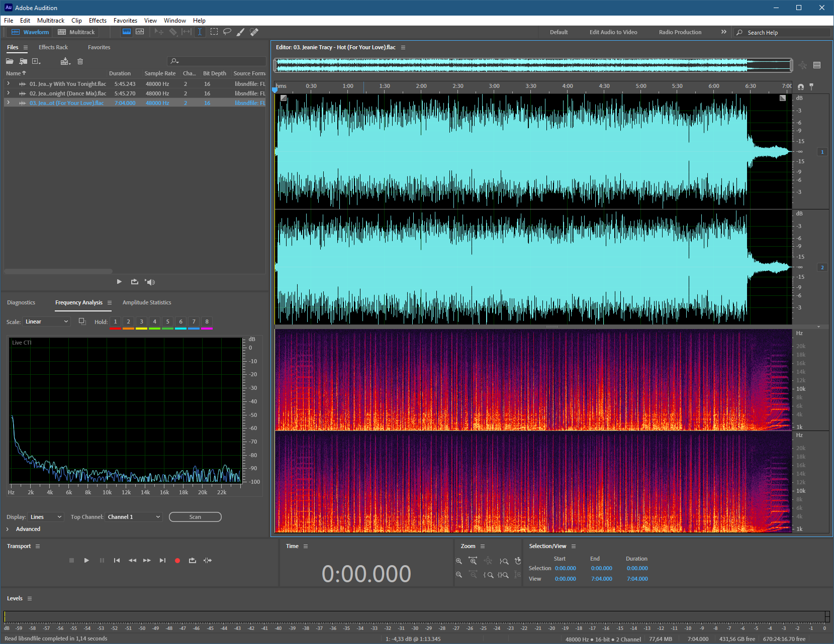
Task: Select the Radio Production workspace
Action: pos(680,32)
